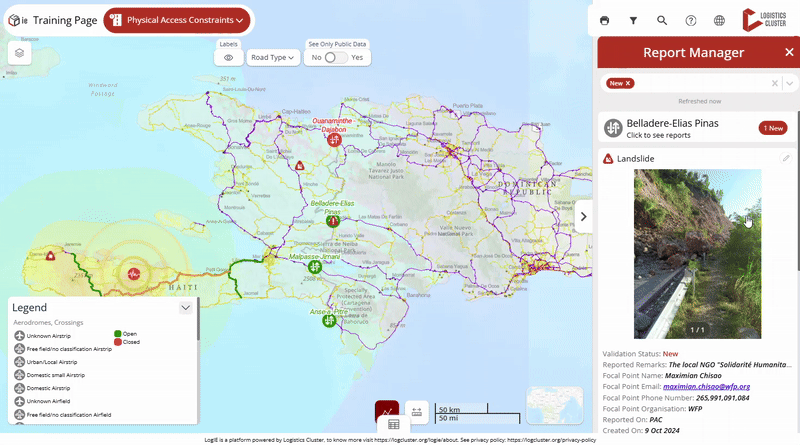
Task: Click the Belladere-Elias Pinas card crossing icon
Action: (x=613, y=128)
